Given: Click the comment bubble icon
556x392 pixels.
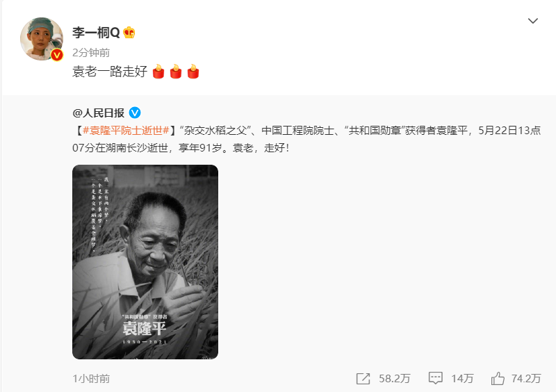Looking at the screenshot, I should [436, 378].
